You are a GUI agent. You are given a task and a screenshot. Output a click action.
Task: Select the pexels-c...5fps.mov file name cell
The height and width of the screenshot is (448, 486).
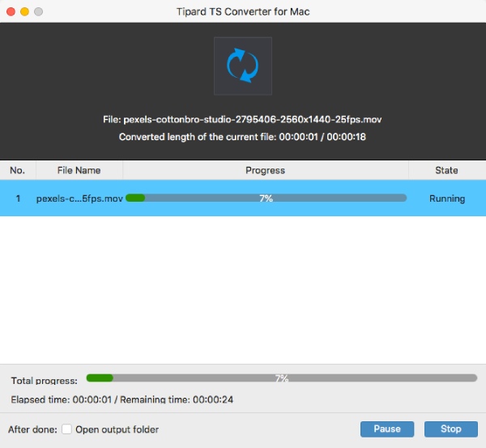(x=79, y=198)
